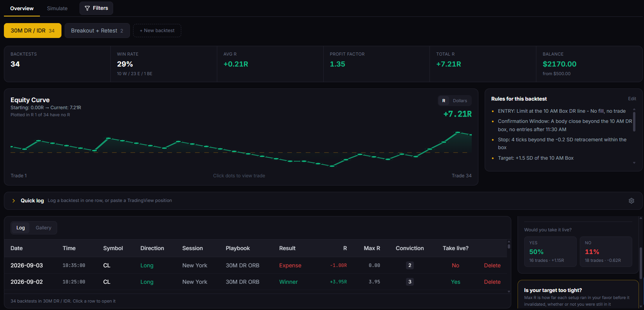This screenshot has width=644, height=310.
Task: Click the Is your target too tight? heading
Action: (x=553, y=290)
